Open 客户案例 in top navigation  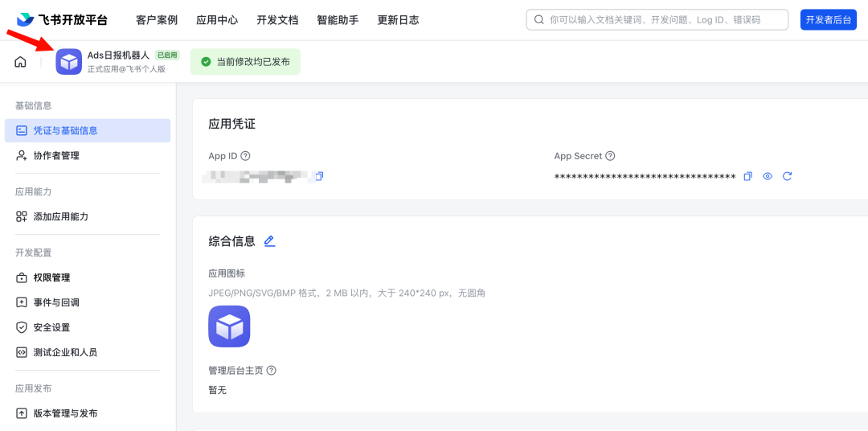tap(157, 20)
